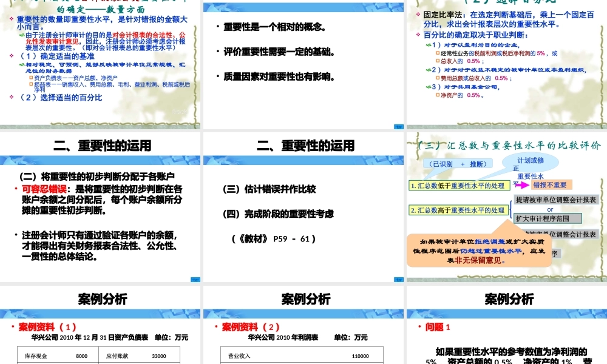The height and width of the screenshot is (364, 607).
Task: Click the red 问题 1 label
Action: 438,327
